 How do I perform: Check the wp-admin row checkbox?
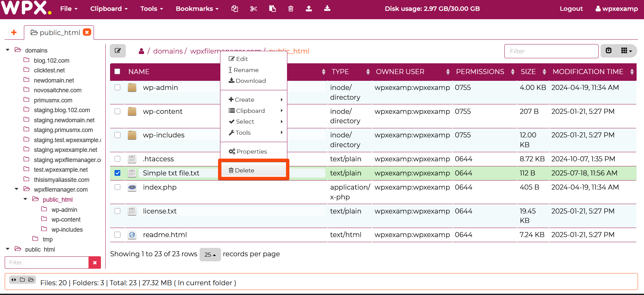[x=117, y=88]
